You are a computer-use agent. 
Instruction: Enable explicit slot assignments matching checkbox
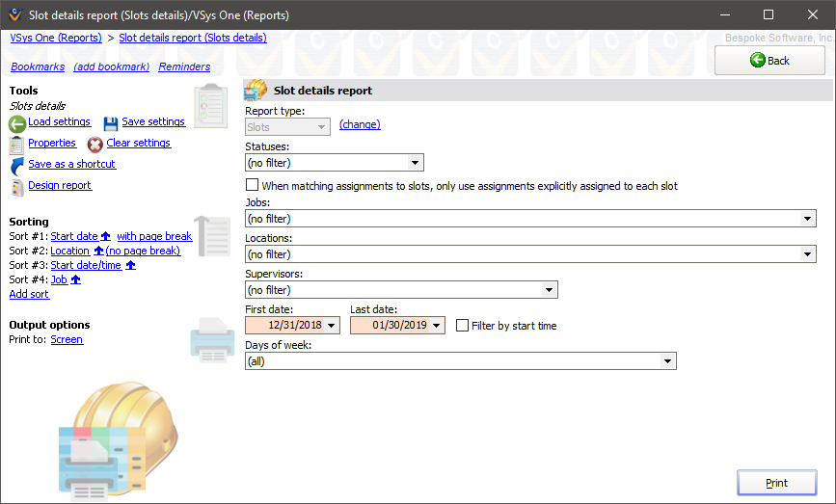tap(253, 185)
